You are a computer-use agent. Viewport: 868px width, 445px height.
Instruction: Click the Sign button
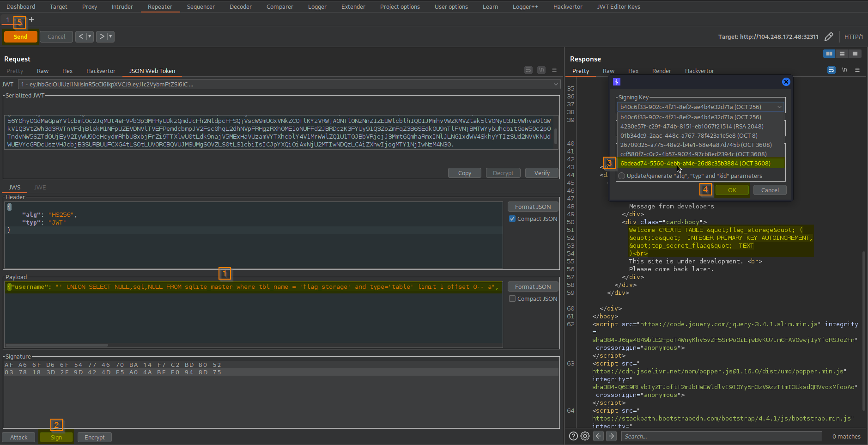pyautogui.click(x=56, y=437)
